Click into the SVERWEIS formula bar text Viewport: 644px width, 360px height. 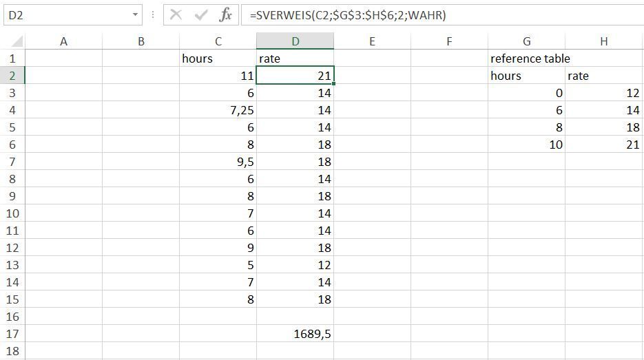point(347,15)
